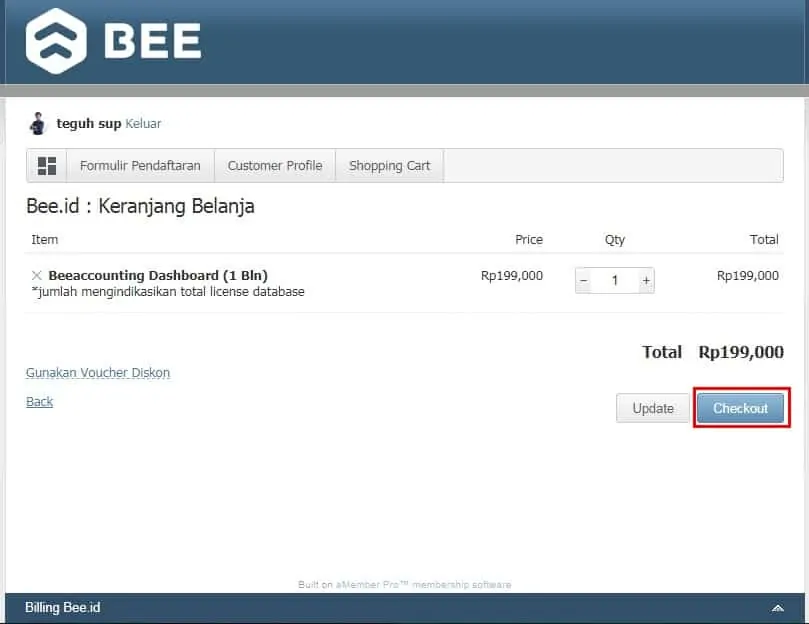This screenshot has height=624, width=809.
Task: Click the bold Total Rp199,000 amount
Action: [x=740, y=352]
